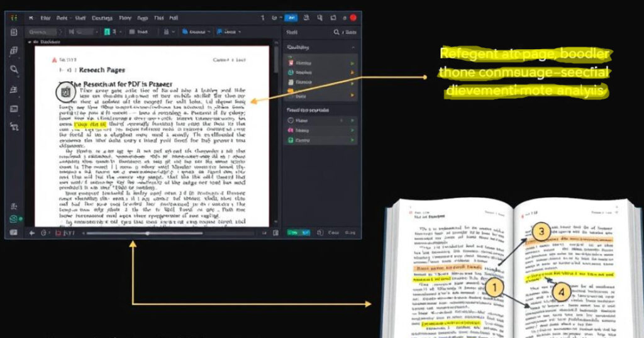Click the zoom slider handle in bottom bar
The image size is (644, 338).
coord(147,233)
